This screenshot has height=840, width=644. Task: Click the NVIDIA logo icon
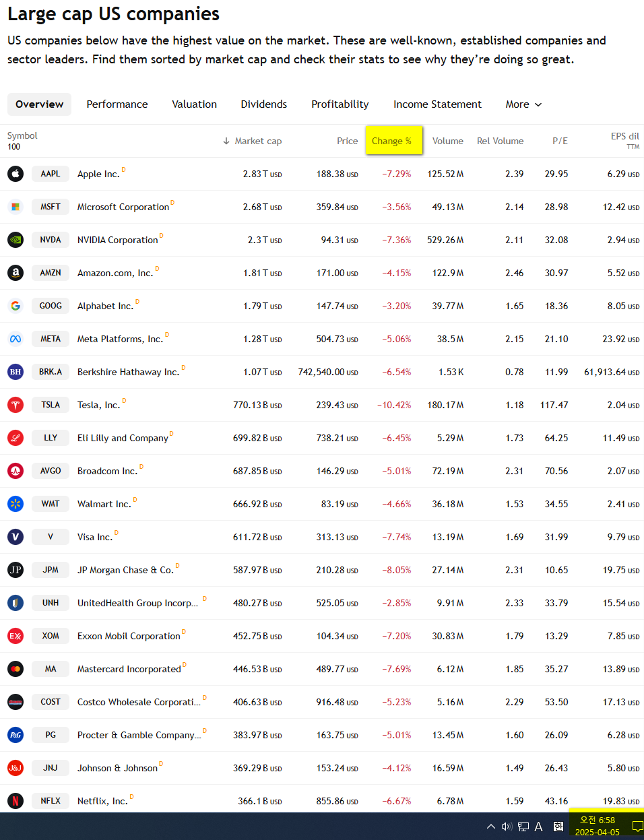pyautogui.click(x=15, y=240)
